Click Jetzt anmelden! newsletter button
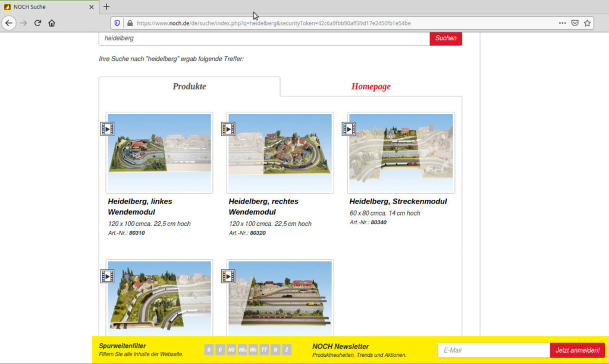 click(x=577, y=350)
